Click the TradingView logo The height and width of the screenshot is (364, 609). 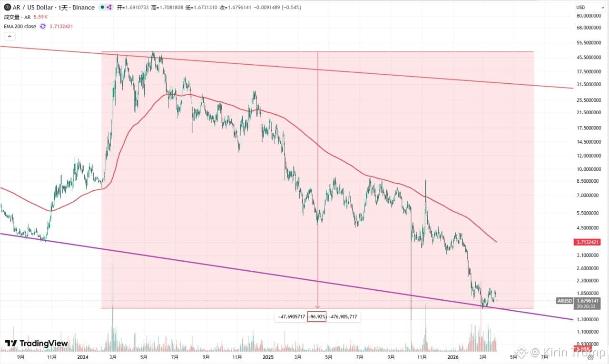37,344
